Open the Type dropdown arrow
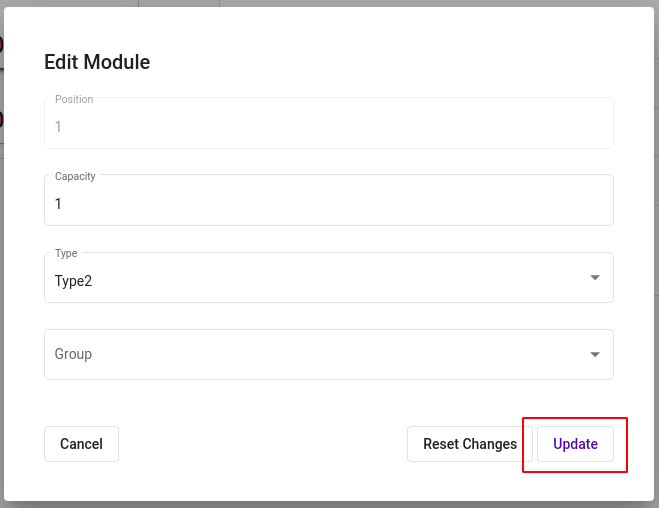Screen dimensions: 659x508 click(595, 277)
